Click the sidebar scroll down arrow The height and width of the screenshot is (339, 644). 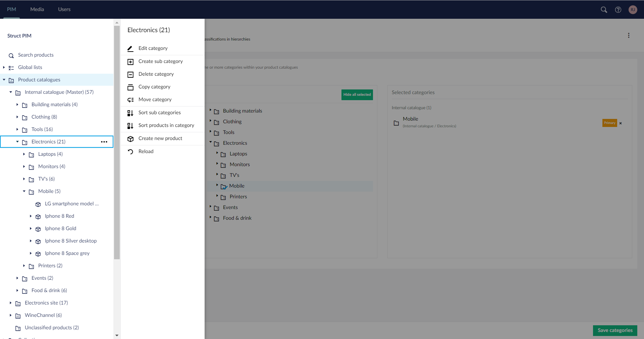pyautogui.click(x=117, y=335)
